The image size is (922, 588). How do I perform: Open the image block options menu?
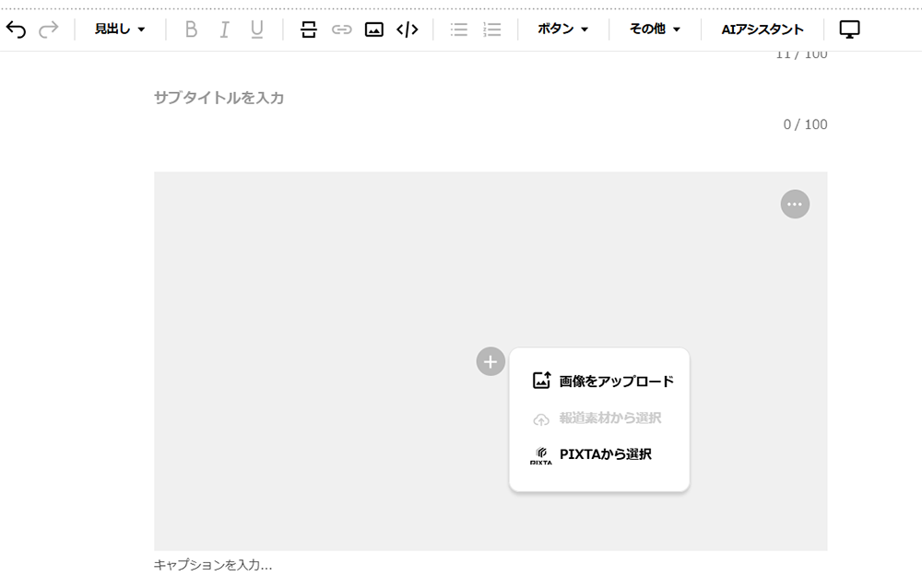[795, 204]
